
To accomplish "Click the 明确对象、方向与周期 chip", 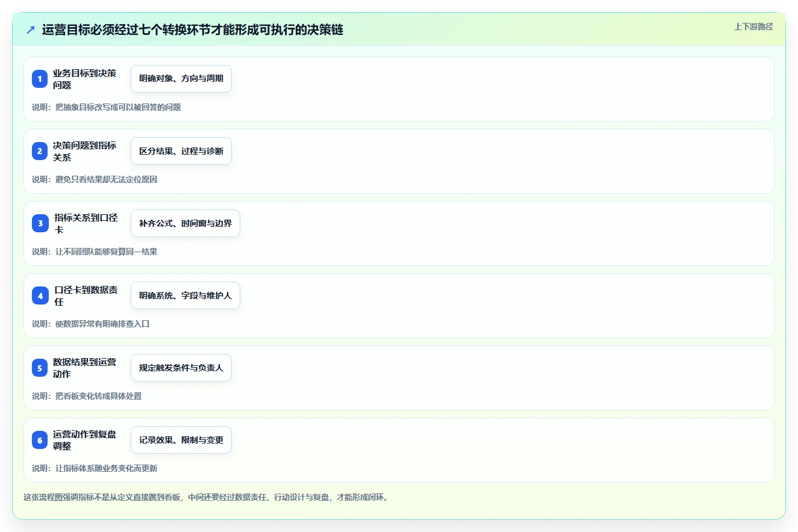I will [x=181, y=79].
